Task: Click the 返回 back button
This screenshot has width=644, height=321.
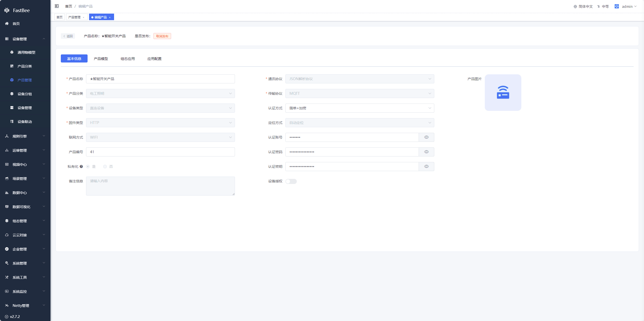Action: click(68, 36)
